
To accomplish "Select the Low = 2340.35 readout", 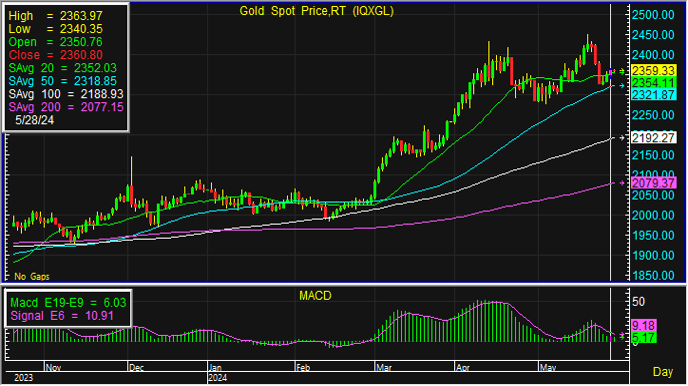I will coord(55,29).
